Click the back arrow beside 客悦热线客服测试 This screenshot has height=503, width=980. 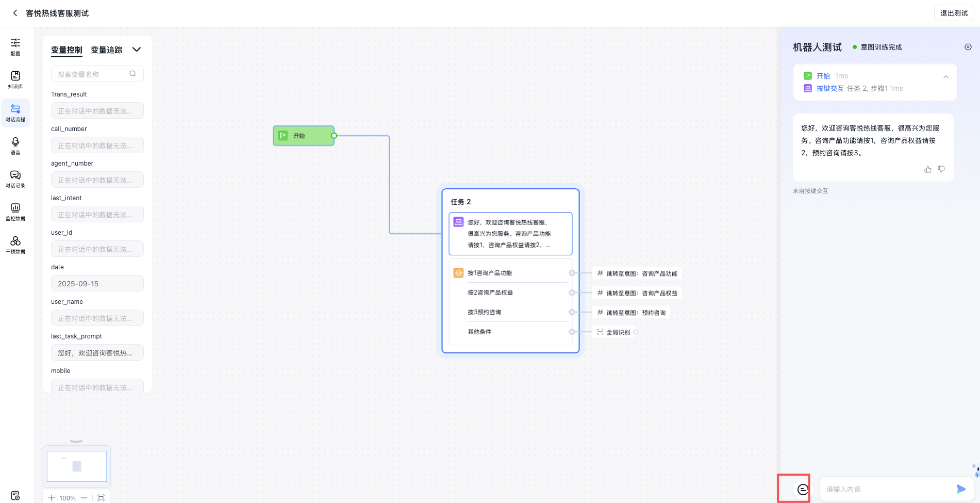coord(15,13)
